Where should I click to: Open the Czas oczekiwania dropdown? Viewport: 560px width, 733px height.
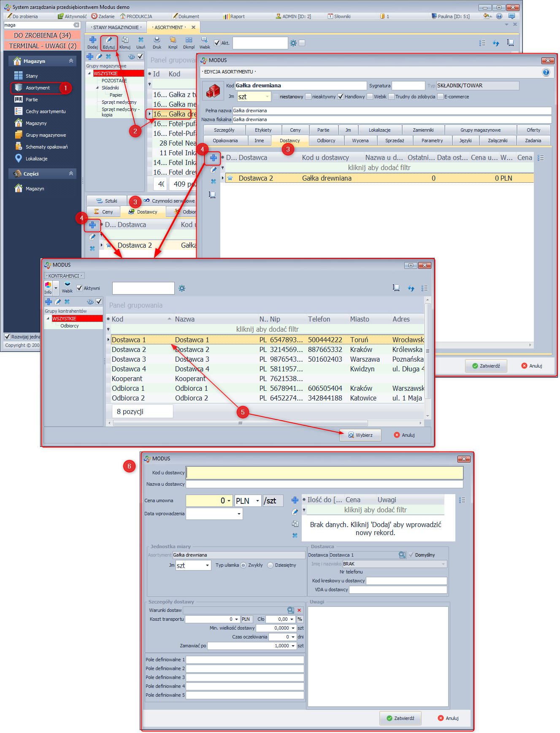(293, 637)
